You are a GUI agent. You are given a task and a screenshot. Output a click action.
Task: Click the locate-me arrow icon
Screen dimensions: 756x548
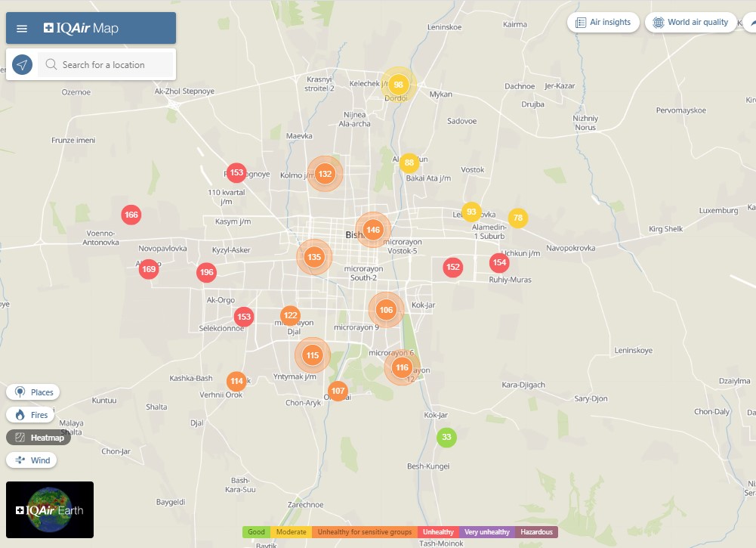[23, 65]
